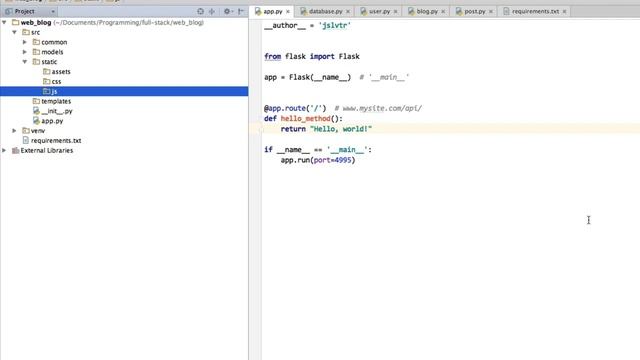640x360 pixels.
Task: Click on the 'jslvtr' author string
Action: point(335,25)
